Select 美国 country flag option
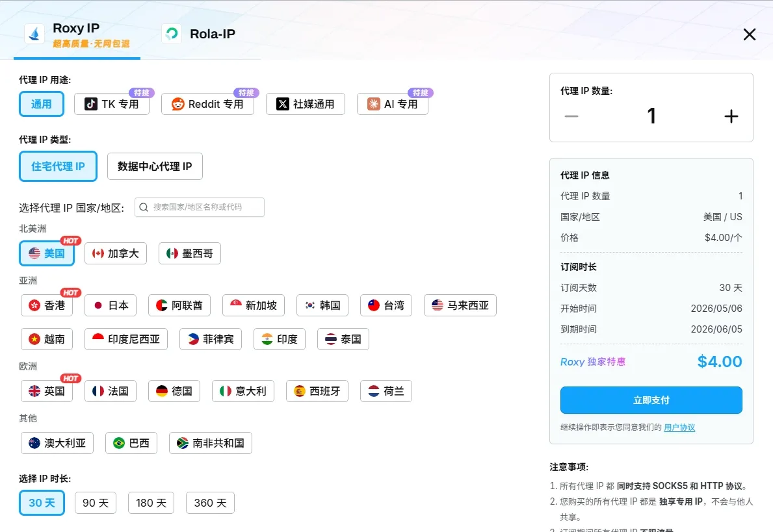Screen dimensions: 773x532 47,253
